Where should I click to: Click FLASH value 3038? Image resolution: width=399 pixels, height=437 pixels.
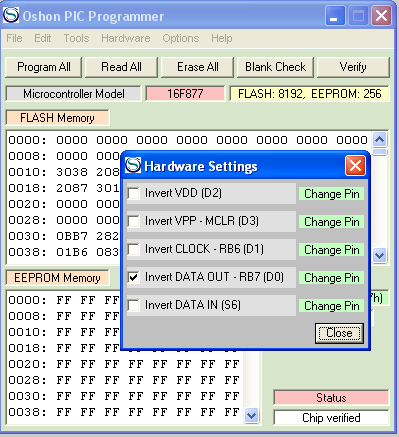[x=72, y=172]
